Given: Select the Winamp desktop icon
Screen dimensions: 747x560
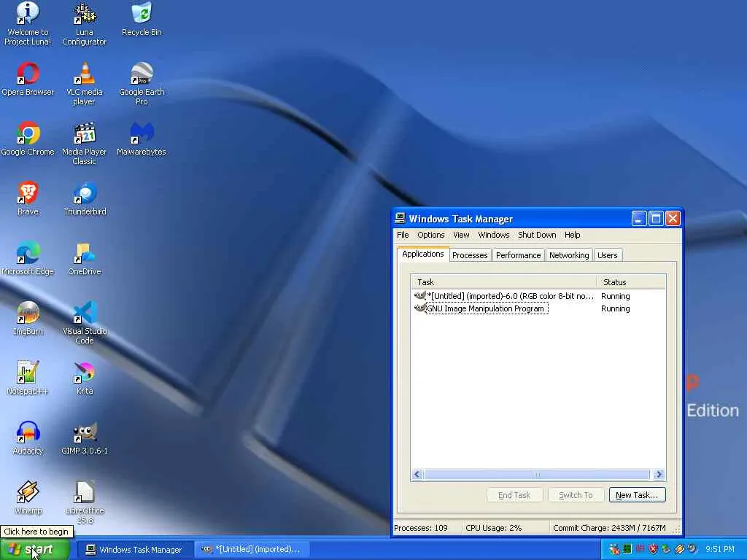Looking at the screenshot, I should point(28,497).
